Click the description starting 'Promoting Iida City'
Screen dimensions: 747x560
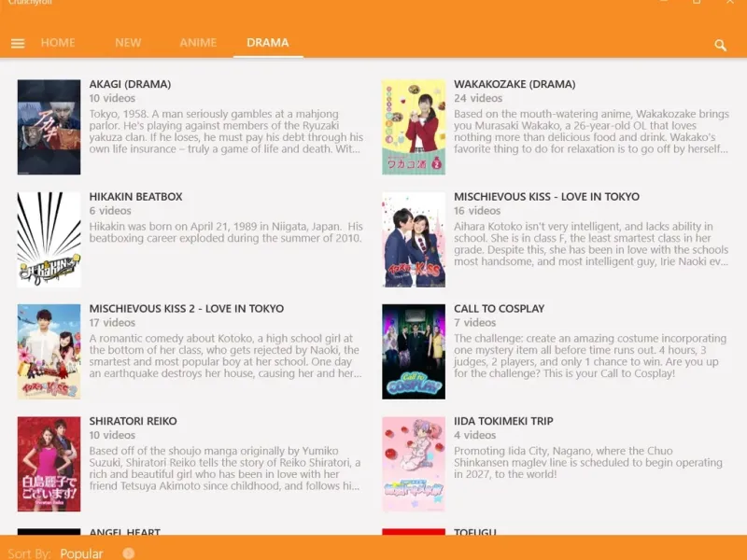[x=588, y=462]
